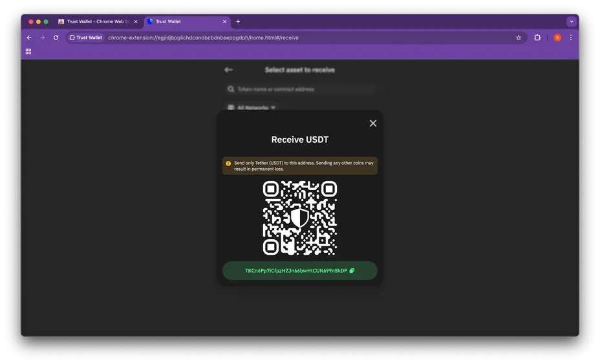600x364 pixels.
Task: Click the yellow minimize window button
Action: coord(38,22)
